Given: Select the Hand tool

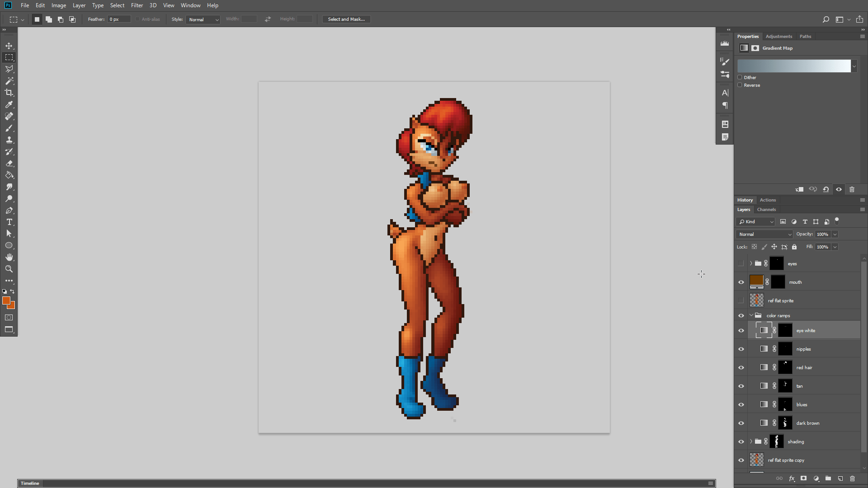Looking at the screenshot, I should click(9, 257).
